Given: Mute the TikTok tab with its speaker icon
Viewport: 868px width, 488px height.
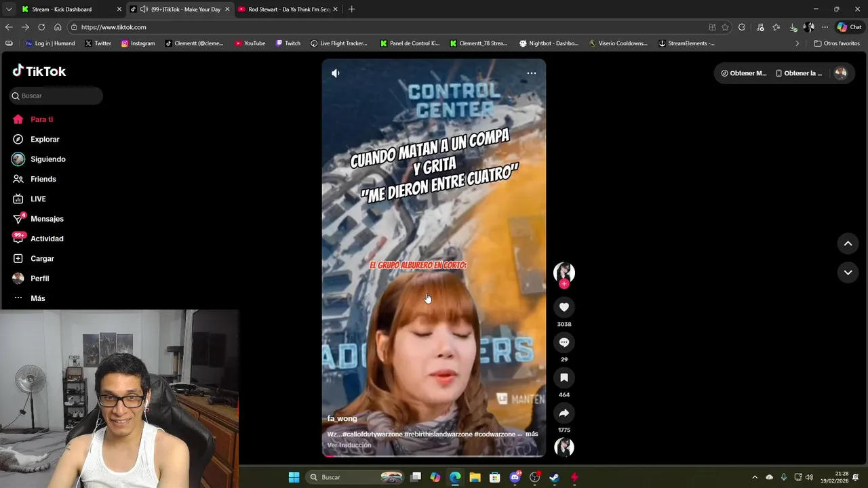Looking at the screenshot, I should tap(144, 9).
